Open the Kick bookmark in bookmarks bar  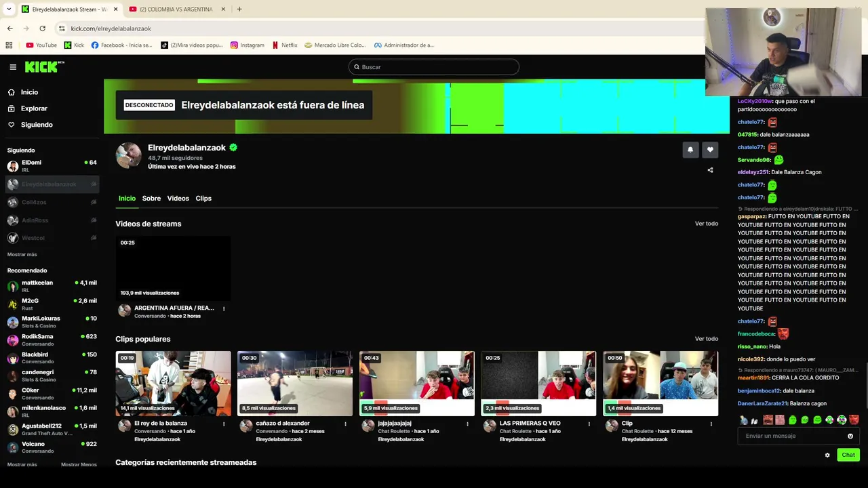click(x=74, y=45)
